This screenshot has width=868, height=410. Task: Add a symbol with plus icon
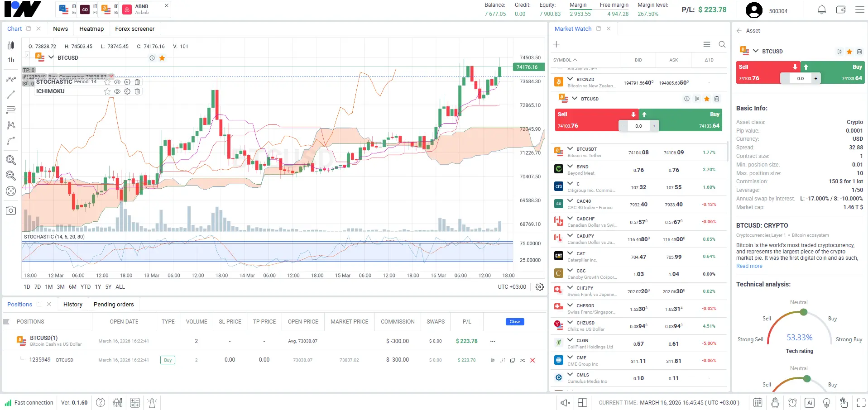pyautogui.click(x=556, y=44)
